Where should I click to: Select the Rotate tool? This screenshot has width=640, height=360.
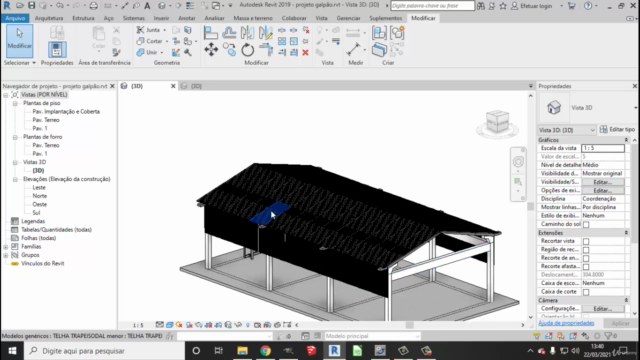(247, 50)
